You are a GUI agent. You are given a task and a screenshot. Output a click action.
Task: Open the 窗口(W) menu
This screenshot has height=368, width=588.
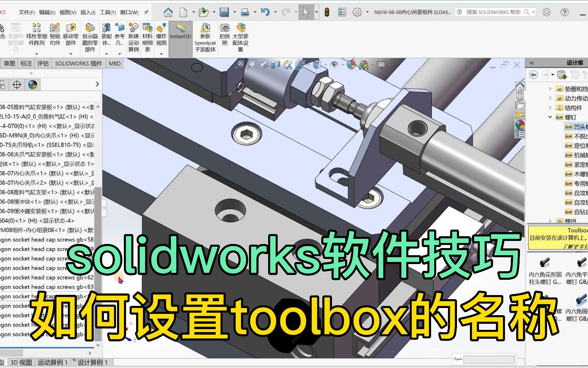point(129,12)
